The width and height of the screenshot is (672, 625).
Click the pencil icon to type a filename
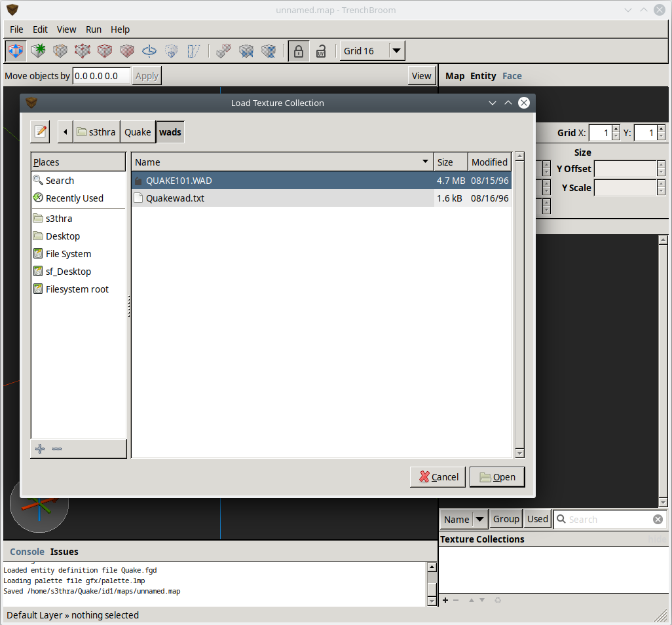coord(41,132)
